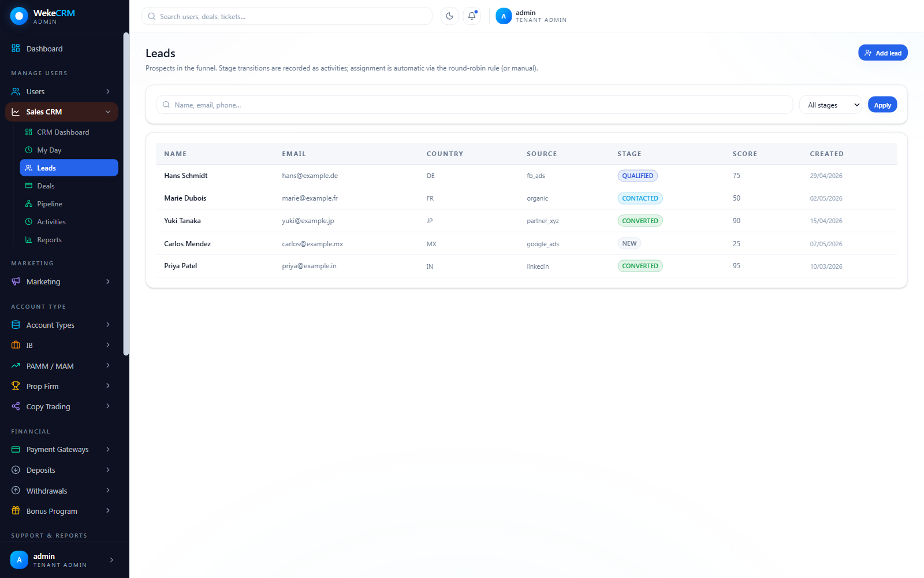The height and width of the screenshot is (578, 924).
Task: Click the Pipeline nodes icon
Action: click(29, 204)
